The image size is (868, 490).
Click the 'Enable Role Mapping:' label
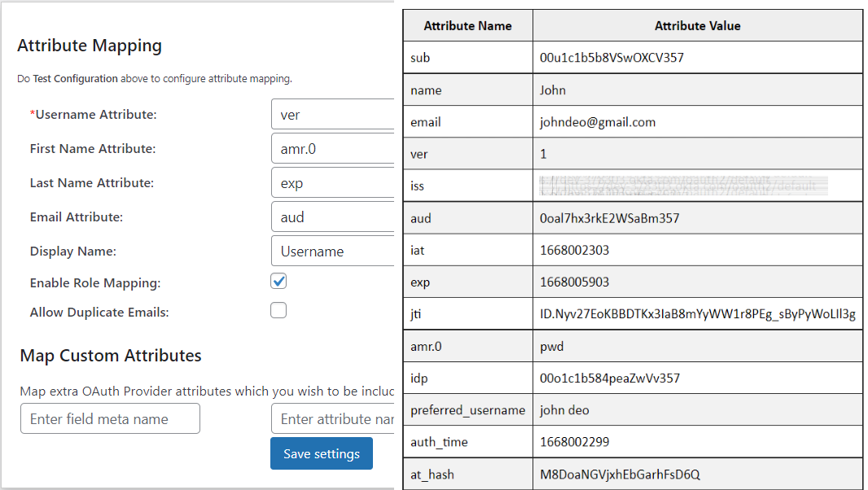[x=95, y=283]
